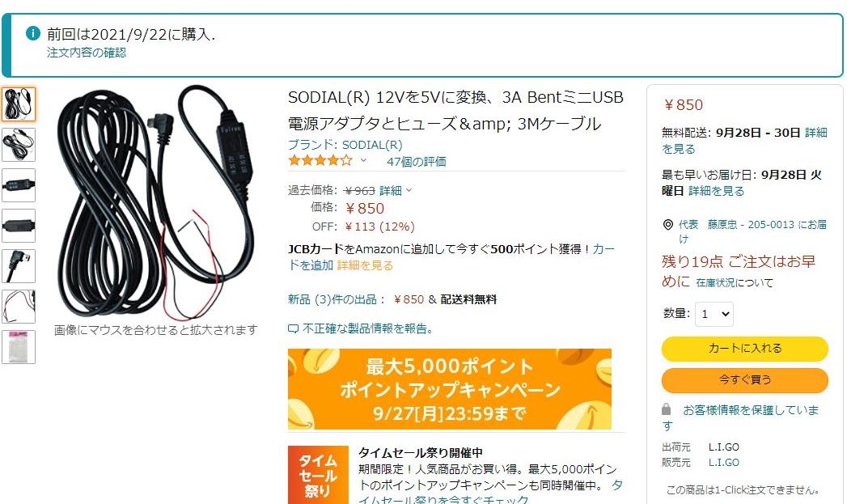The image size is (847, 504).
Task: Add item to cart with カートに入れる
Action: coord(745,349)
